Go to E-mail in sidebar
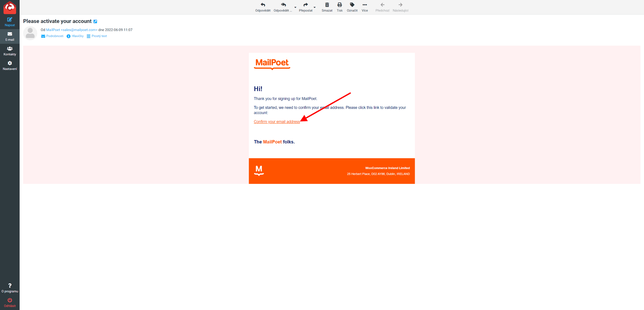The width and height of the screenshot is (644, 310). click(x=10, y=36)
